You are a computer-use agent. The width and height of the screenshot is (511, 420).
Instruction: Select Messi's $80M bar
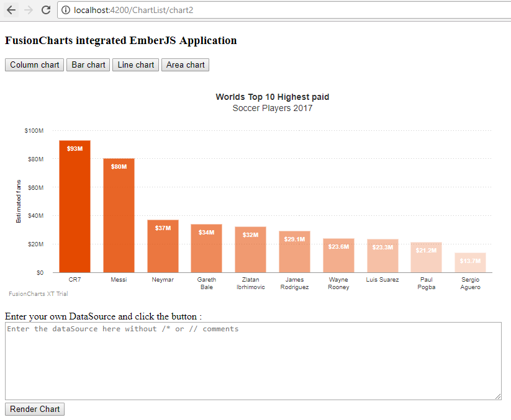(x=119, y=214)
